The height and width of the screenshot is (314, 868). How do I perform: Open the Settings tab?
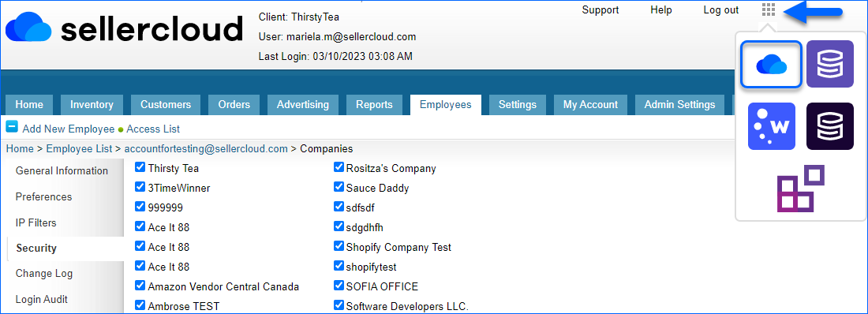pos(518,105)
